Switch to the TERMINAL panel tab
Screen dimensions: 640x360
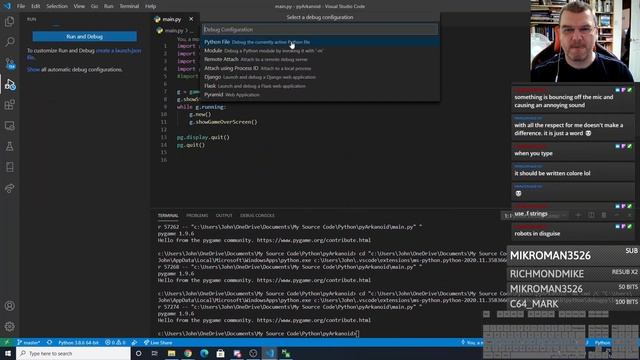pos(168,216)
